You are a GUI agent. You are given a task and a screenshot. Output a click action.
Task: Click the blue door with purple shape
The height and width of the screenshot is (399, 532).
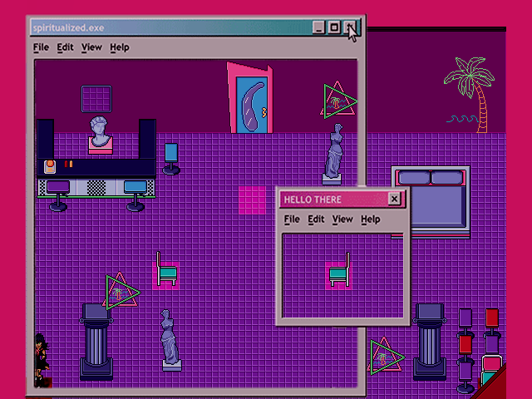point(251,105)
